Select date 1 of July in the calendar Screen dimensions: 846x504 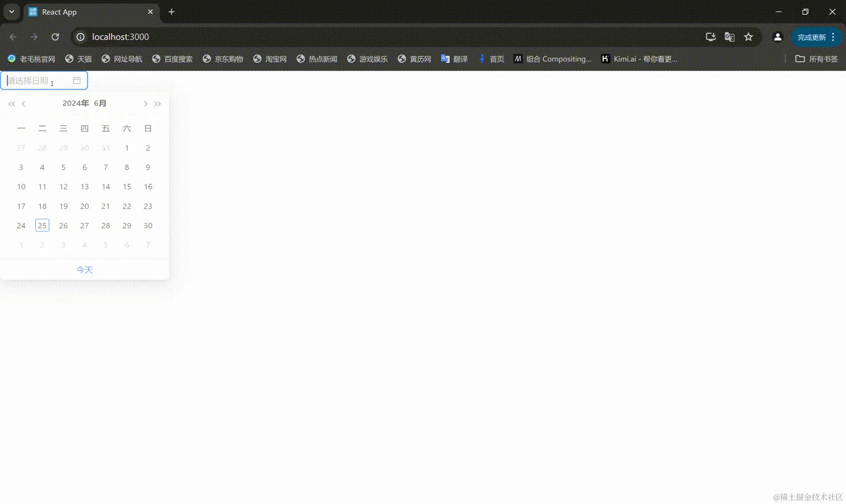pyautogui.click(x=21, y=245)
